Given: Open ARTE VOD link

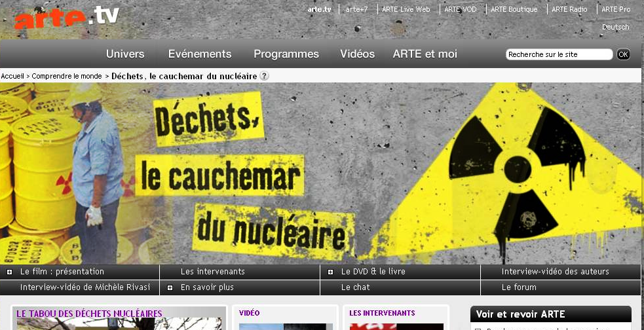Looking at the screenshot, I should click(461, 9).
